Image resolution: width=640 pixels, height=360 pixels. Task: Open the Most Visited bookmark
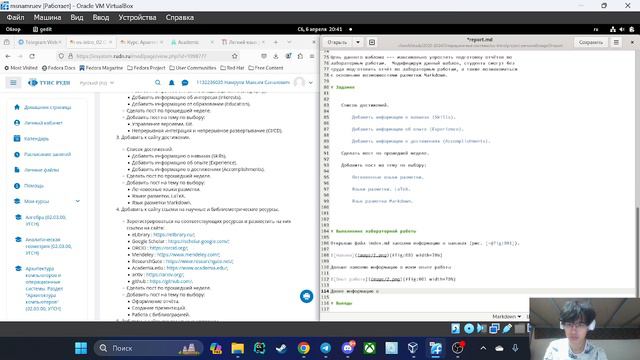point(21,68)
